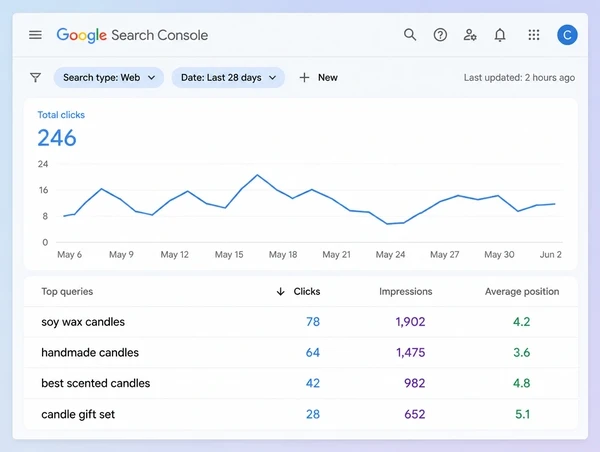Open the Google apps grid

(534, 35)
